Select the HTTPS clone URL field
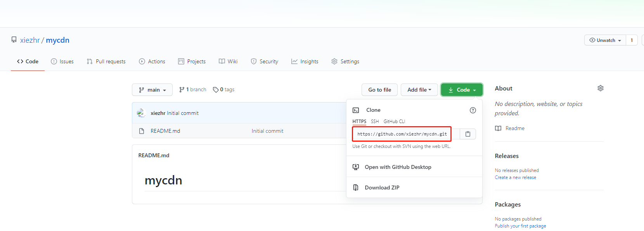The height and width of the screenshot is (231, 644). tap(402, 134)
